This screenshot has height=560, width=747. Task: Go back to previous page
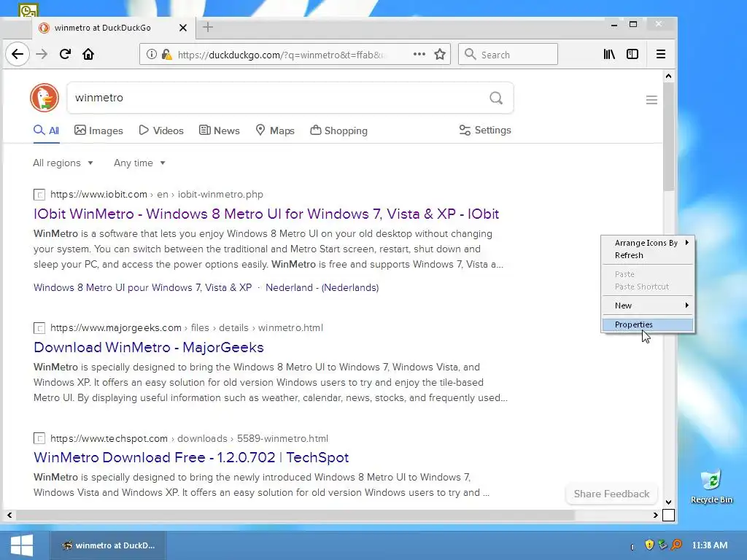pos(18,54)
